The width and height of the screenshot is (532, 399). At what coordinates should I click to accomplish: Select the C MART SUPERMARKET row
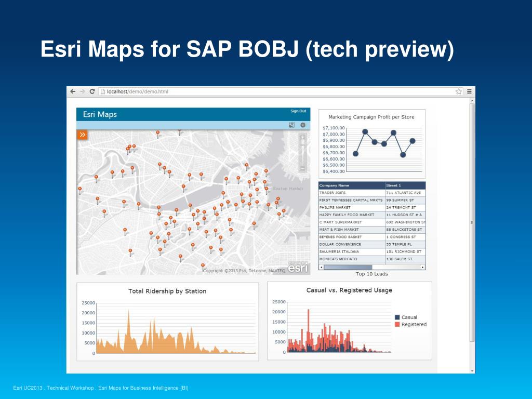pos(372,222)
